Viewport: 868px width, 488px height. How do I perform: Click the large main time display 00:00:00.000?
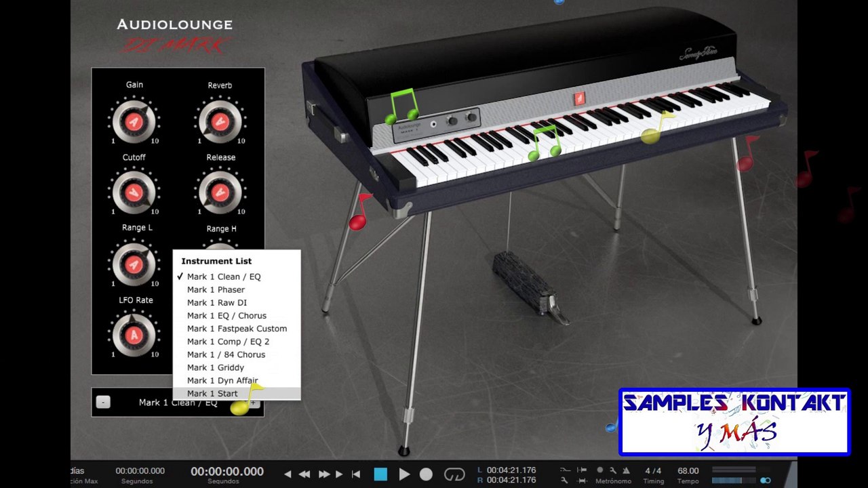click(x=227, y=471)
